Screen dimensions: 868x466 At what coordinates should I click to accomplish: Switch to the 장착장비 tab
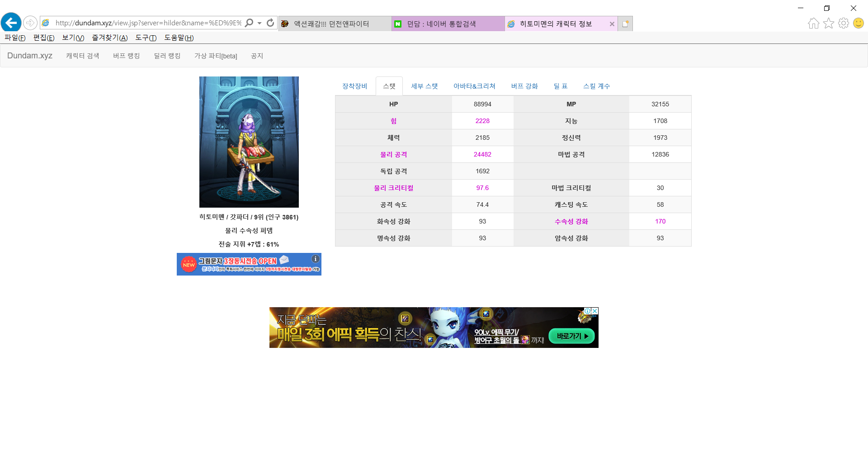(x=355, y=86)
